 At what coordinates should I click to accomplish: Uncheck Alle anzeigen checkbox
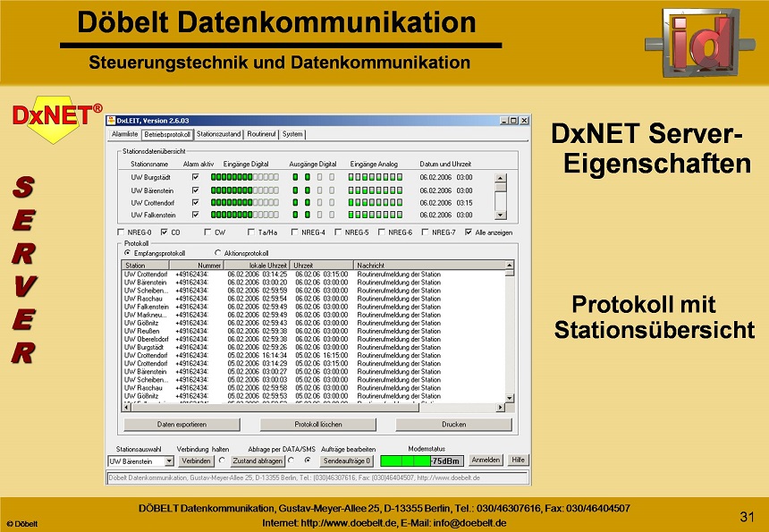coord(469,232)
